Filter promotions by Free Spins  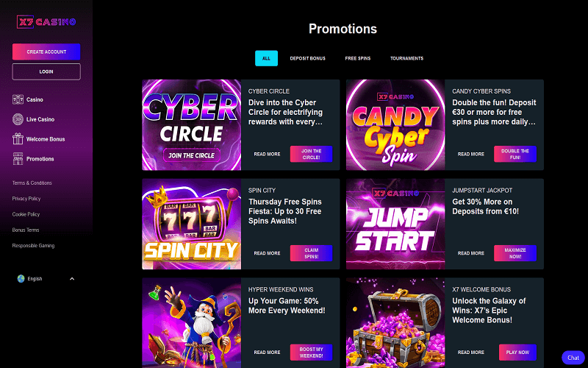(356, 58)
